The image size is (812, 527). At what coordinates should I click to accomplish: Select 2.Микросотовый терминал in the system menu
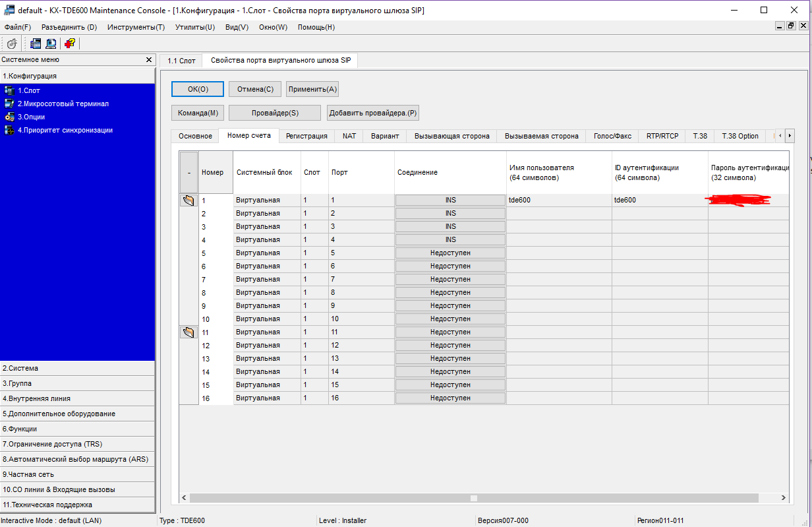(63, 104)
